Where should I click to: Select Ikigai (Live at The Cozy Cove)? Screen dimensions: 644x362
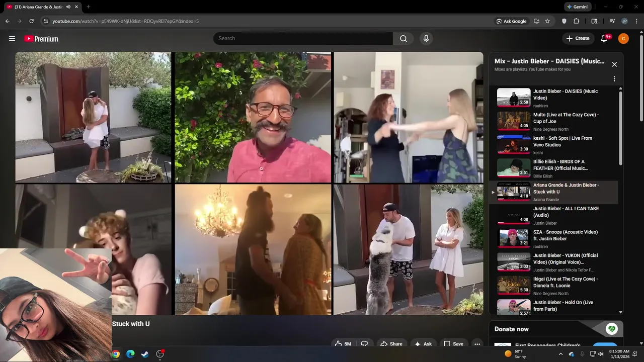[553, 286]
